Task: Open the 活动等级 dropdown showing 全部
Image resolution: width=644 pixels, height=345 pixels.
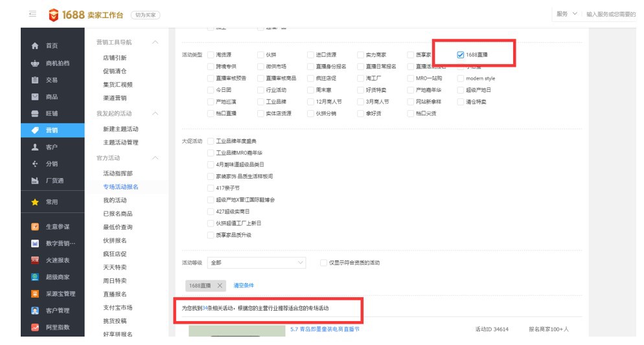Action: tap(257, 263)
